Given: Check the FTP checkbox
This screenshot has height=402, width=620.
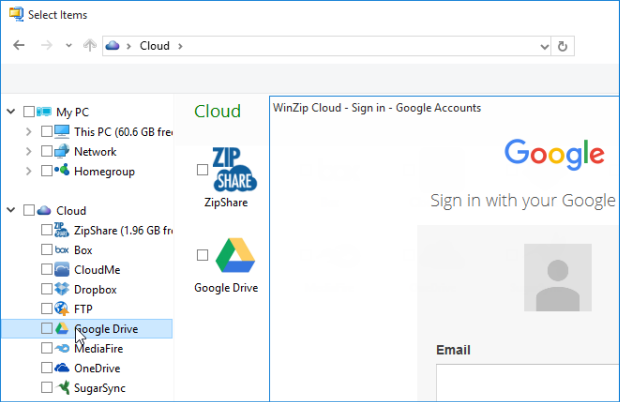Looking at the screenshot, I should [47, 308].
